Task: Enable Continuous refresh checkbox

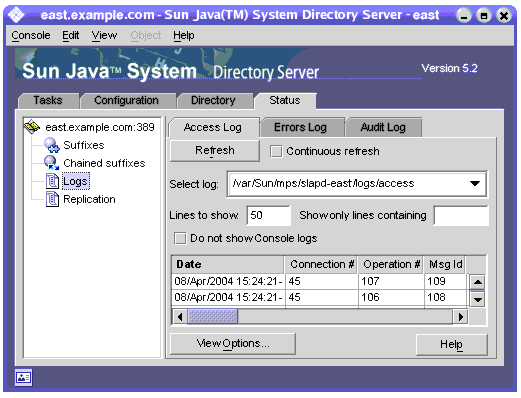Action: tap(276, 151)
